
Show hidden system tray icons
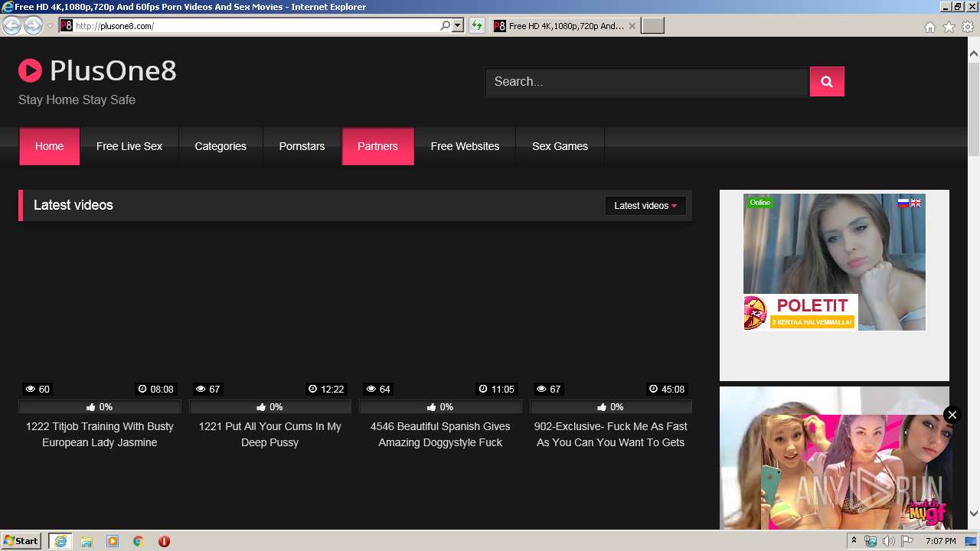click(x=854, y=540)
